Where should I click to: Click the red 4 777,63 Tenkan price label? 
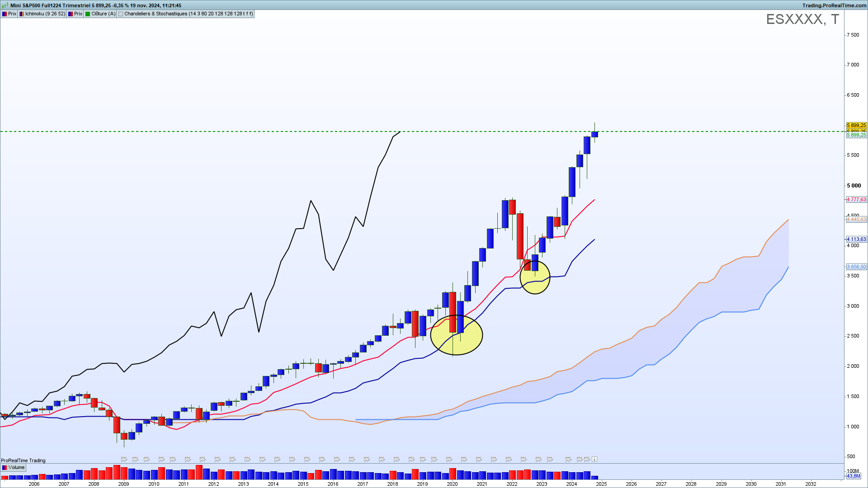[x=856, y=199]
